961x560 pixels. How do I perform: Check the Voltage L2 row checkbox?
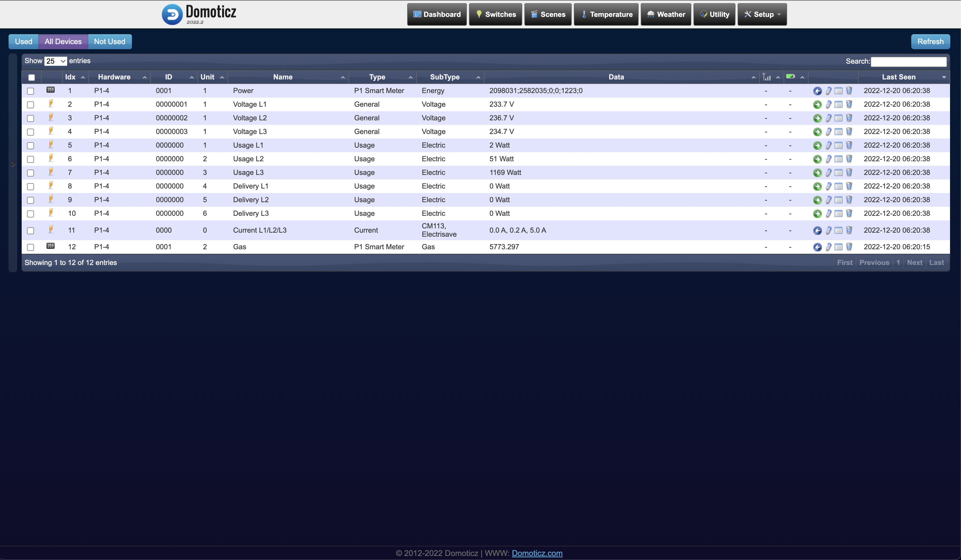coord(30,118)
